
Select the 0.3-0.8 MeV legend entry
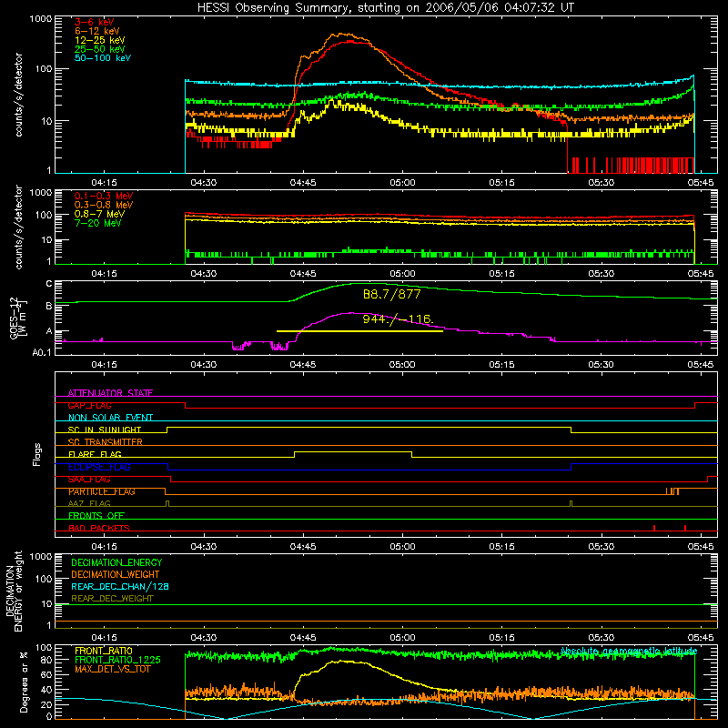[104, 206]
